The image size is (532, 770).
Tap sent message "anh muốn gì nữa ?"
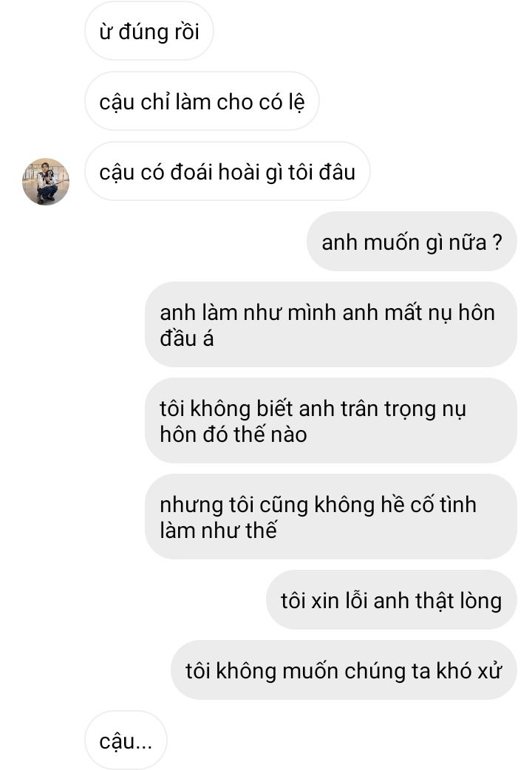click(412, 242)
